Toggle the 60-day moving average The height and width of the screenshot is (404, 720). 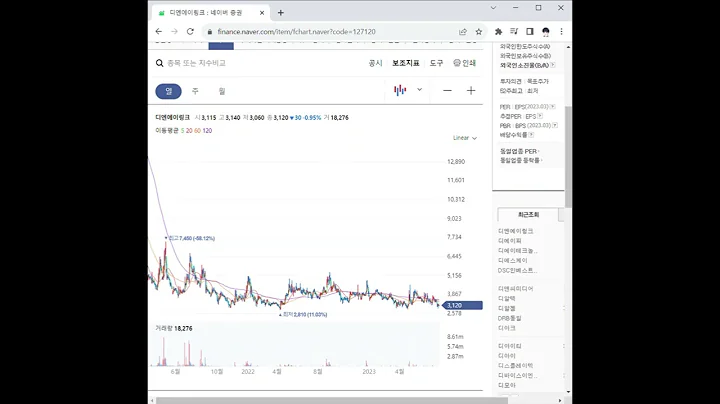197,130
